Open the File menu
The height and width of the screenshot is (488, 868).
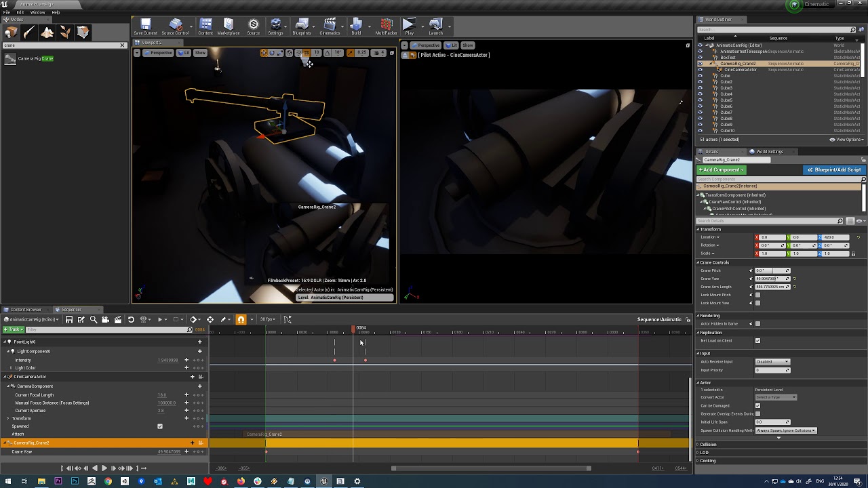[7, 12]
